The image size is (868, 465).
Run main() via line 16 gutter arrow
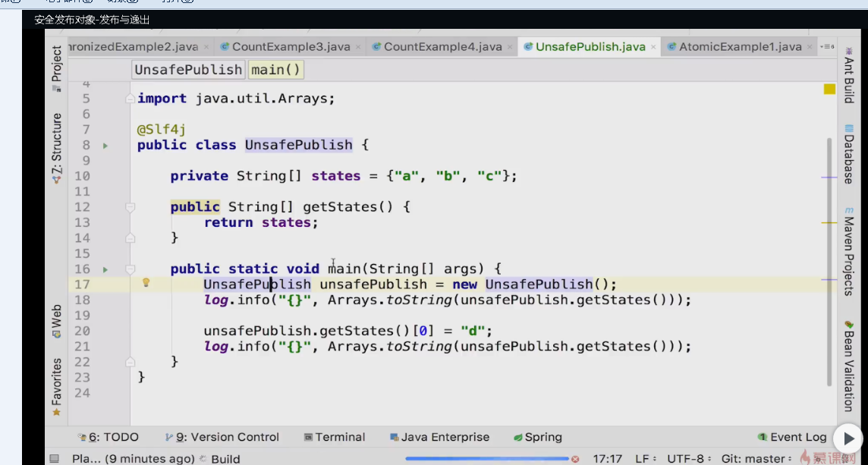(105, 269)
